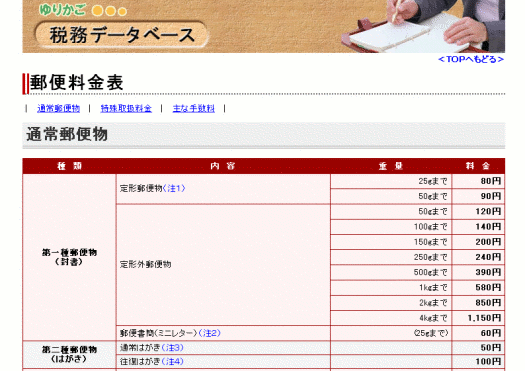This screenshot has width=525, height=371.
Task: Click the 種類 column header
Action: [69, 166]
